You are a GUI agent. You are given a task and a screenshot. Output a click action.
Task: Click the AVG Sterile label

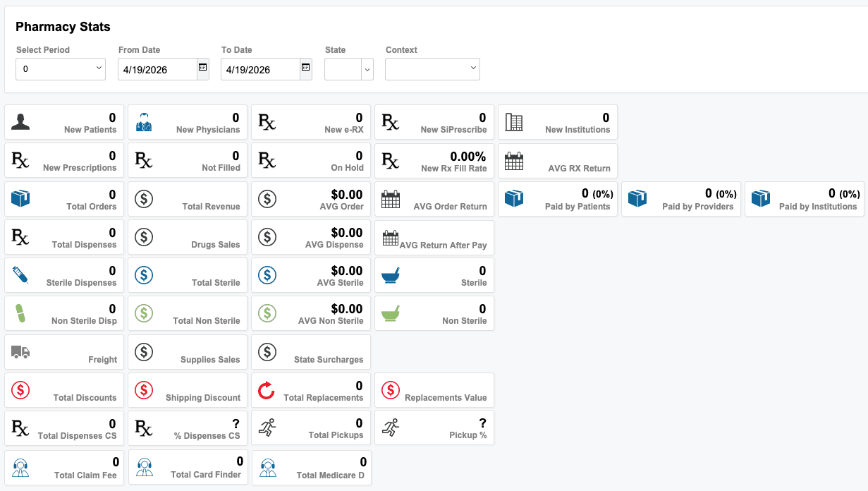coord(341,283)
